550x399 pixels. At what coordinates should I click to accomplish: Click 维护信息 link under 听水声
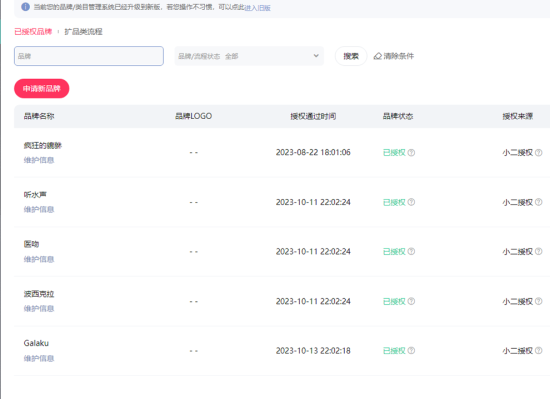[39, 210]
